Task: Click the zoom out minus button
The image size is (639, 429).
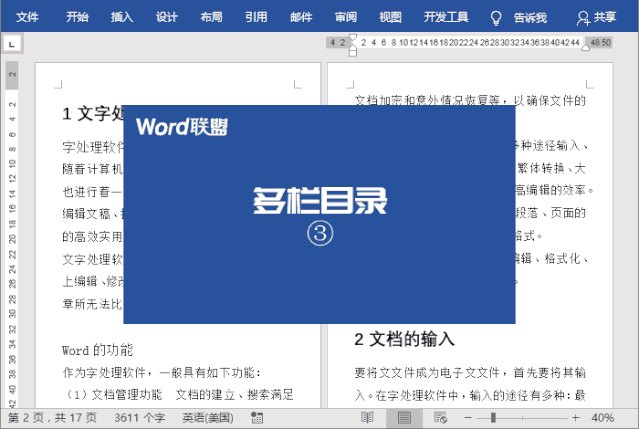Action: 468,418
